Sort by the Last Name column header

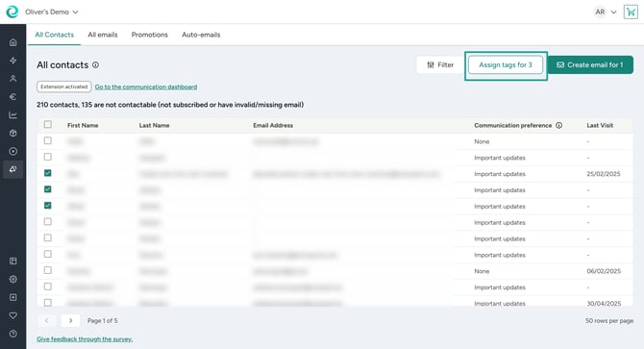coord(154,125)
